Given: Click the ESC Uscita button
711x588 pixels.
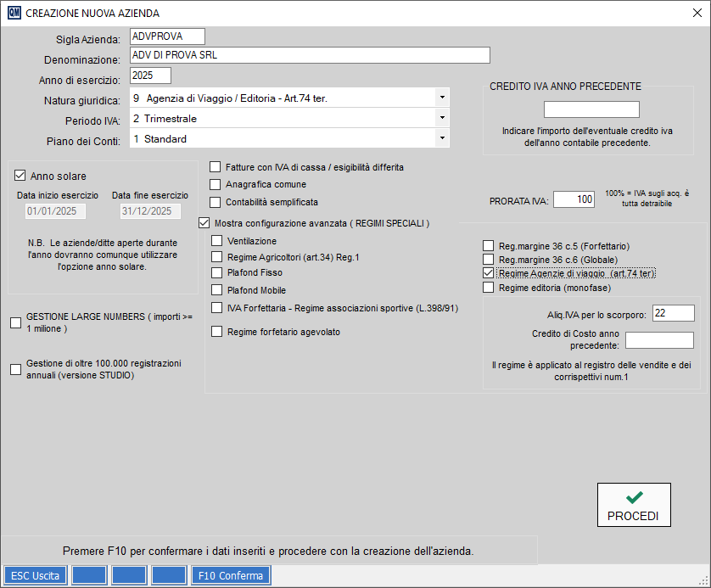Looking at the screenshot, I should [x=36, y=575].
